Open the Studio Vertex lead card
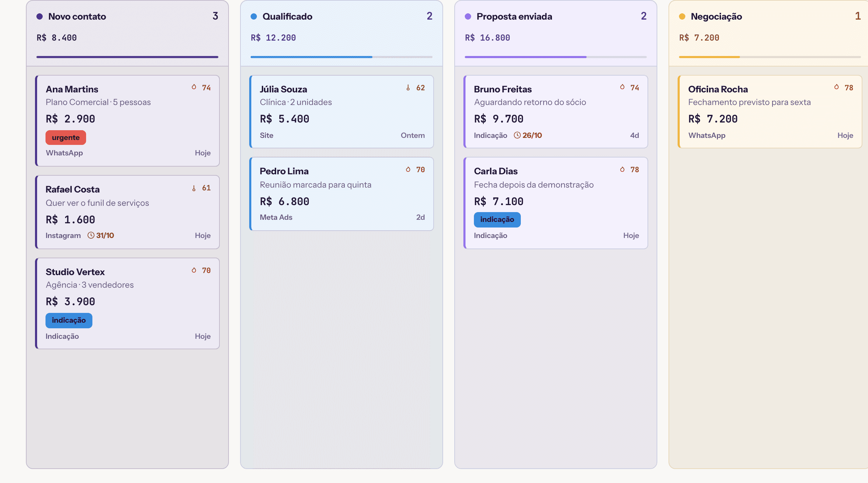The height and width of the screenshot is (483, 868). (x=127, y=303)
